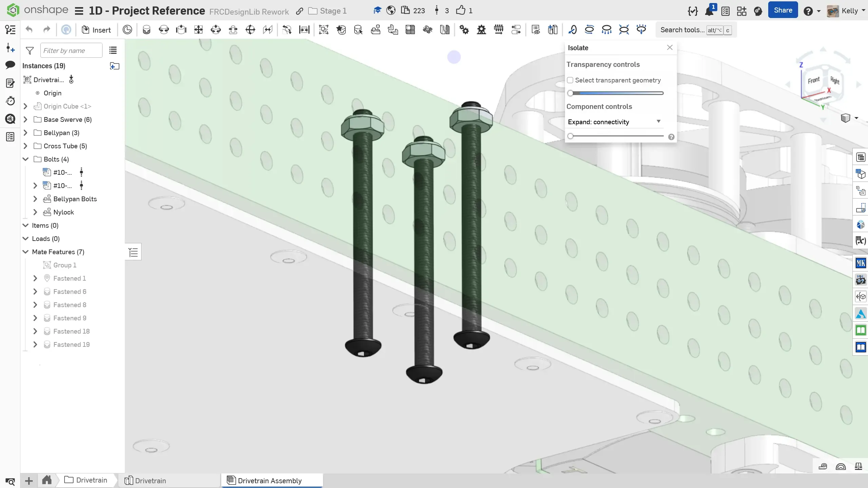Click the Filter by name field
This screenshot has width=868, height=488.
coord(71,51)
